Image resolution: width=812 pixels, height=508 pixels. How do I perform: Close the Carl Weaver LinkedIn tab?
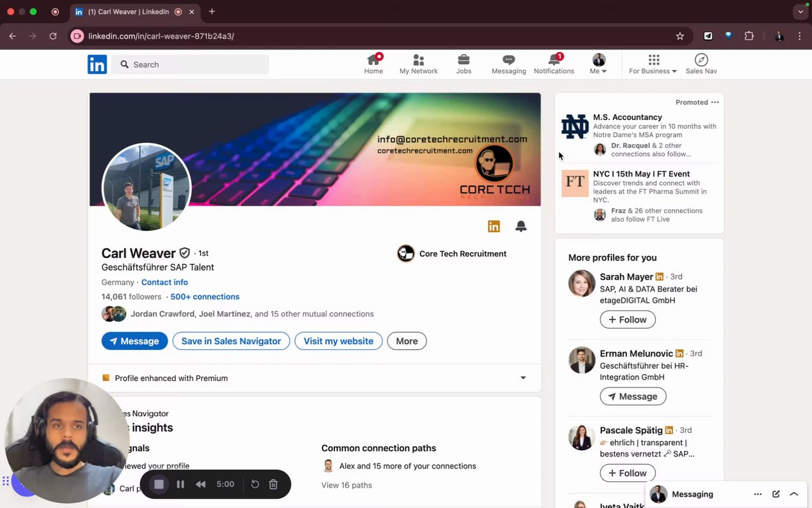192,11
